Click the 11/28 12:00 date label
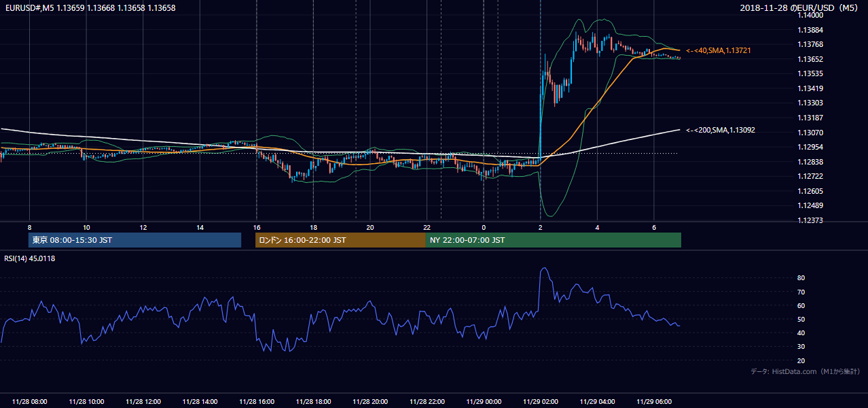The height and width of the screenshot is (408, 868). coord(143,402)
